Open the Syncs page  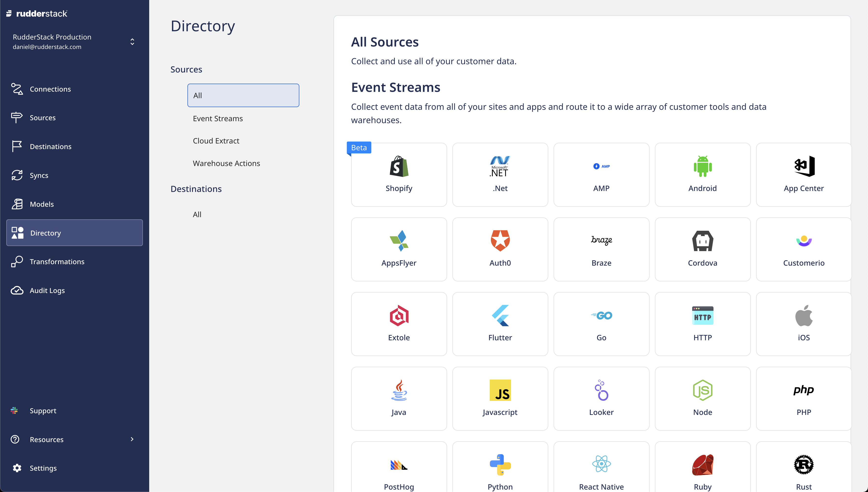[x=39, y=175]
